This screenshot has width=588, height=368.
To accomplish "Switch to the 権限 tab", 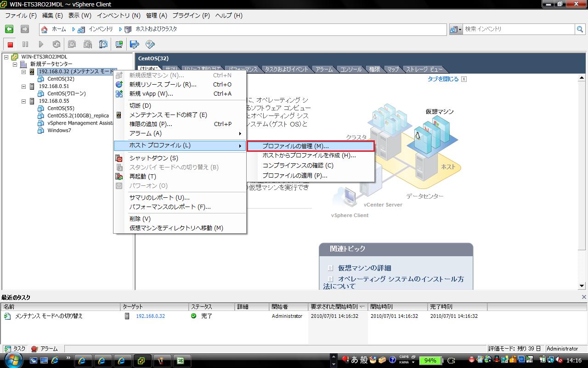I will pyautogui.click(x=374, y=69).
